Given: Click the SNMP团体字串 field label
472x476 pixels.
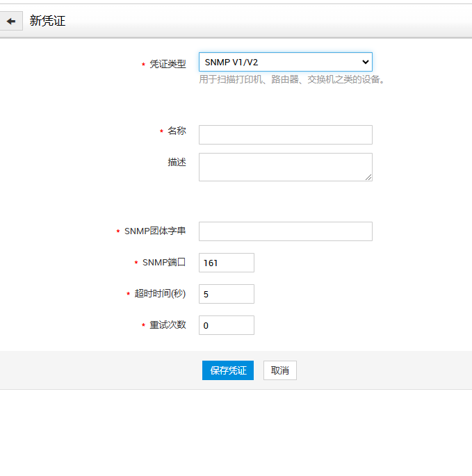Looking at the screenshot, I should tap(155, 231).
